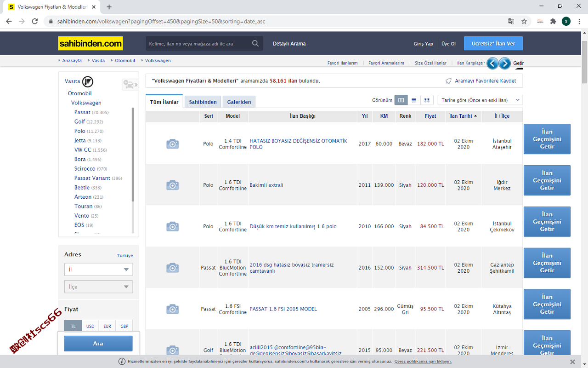
Task: Switch to Sahibinden tab
Action: 203,102
